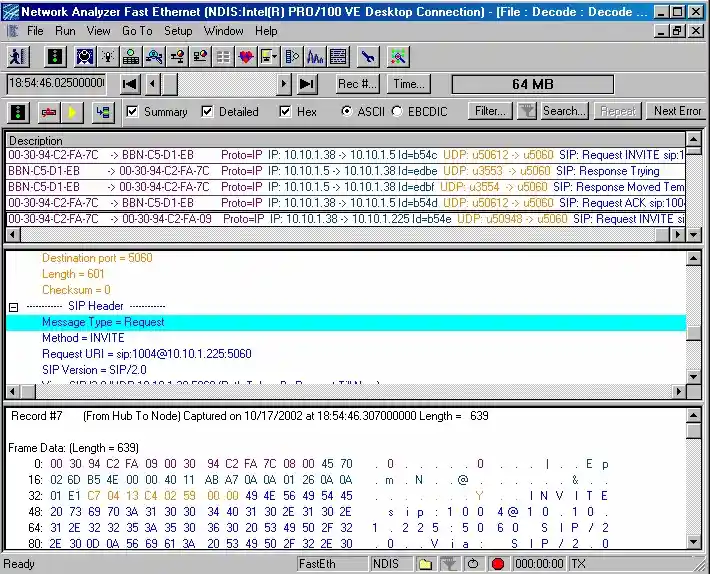The width and height of the screenshot is (710, 574).
Task: Click the Filter... button
Action: (x=490, y=111)
